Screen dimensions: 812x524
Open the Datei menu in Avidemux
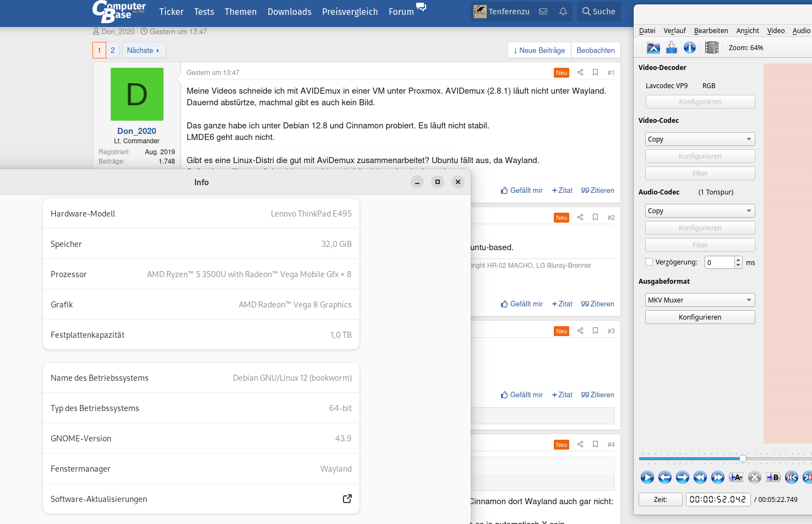[x=647, y=31]
